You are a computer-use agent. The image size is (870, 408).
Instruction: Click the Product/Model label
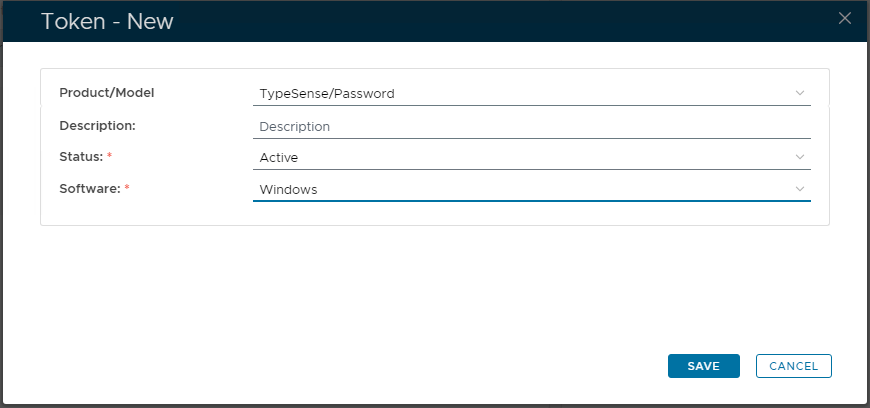(107, 93)
